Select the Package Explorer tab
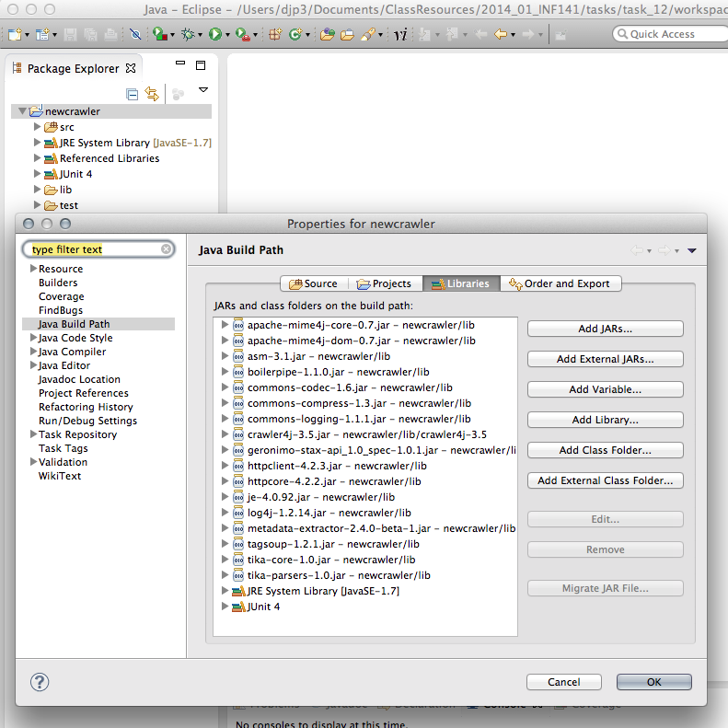Image resolution: width=728 pixels, height=728 pixels. (73, 69)
